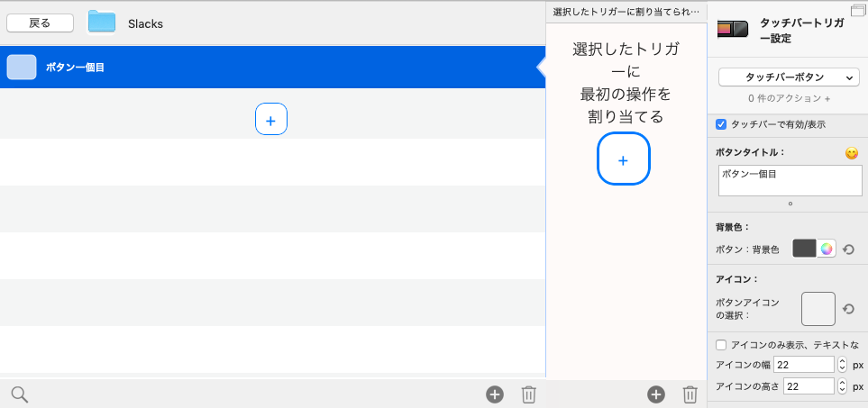Click the 戻る back button
The image size is (868, 408).
[x=40, y=23]
